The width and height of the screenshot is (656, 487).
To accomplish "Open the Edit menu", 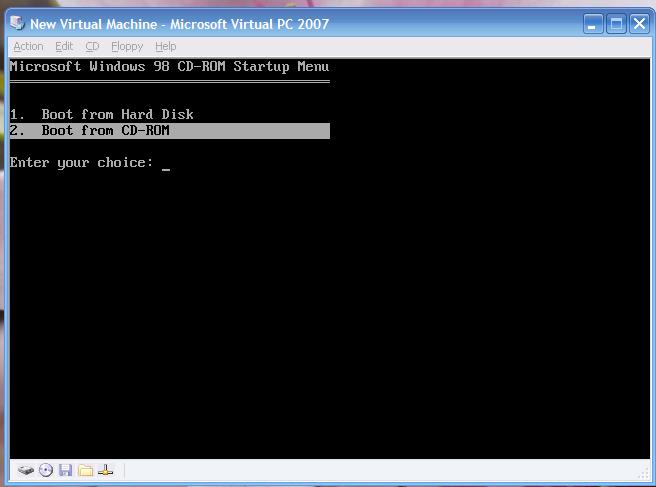I will (x=64, y=46).
